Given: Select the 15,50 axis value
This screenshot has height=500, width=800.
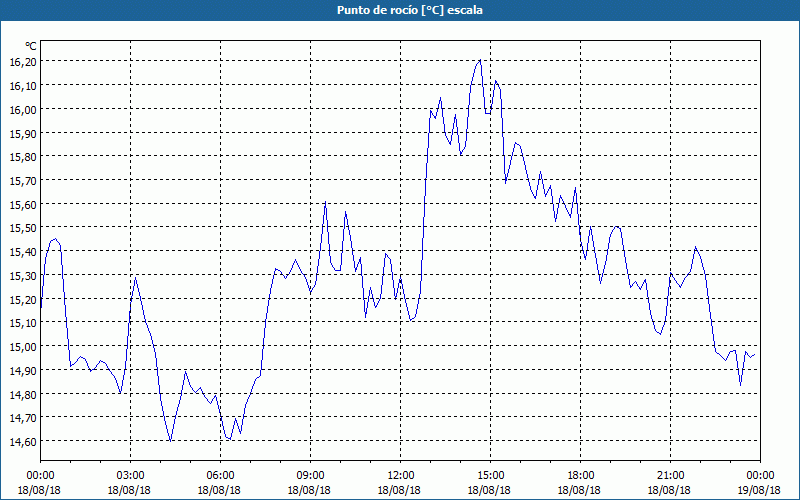Looking at the screenshot, I should [x=23, y=228].
